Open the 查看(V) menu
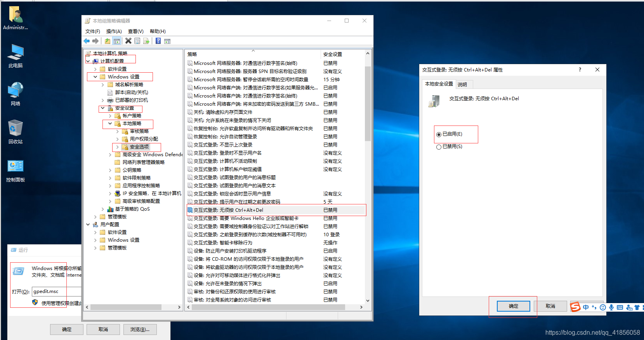The image size is (644, 340). coord(136,31)
